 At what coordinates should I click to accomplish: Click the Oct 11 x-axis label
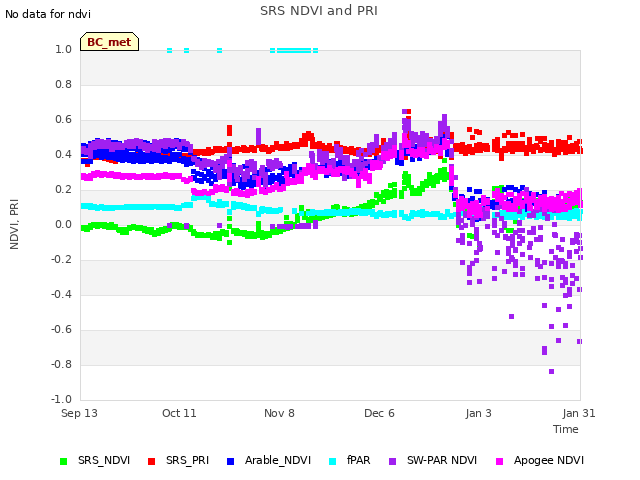coord(179,413)
